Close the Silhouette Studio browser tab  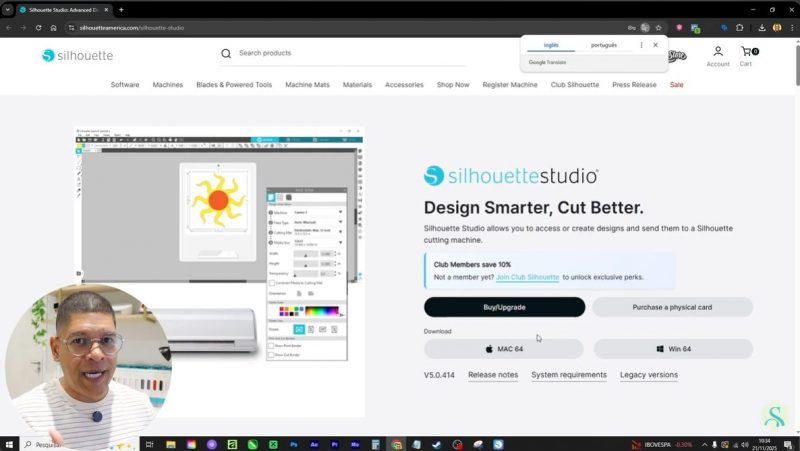coord(106,10)
